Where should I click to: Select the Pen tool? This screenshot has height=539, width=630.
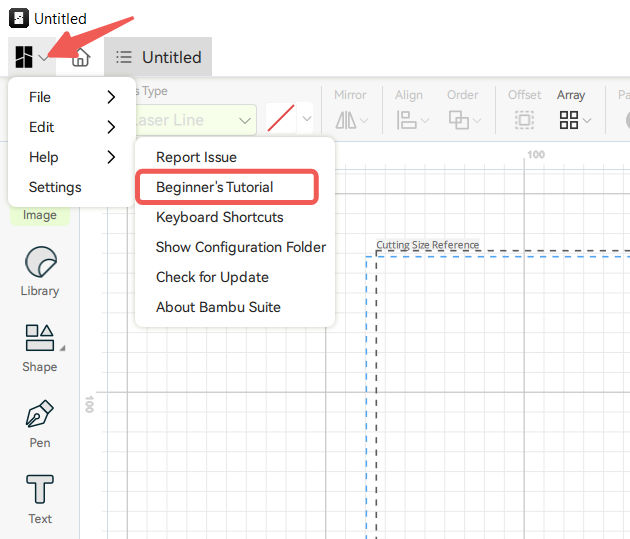coord(40,424)
